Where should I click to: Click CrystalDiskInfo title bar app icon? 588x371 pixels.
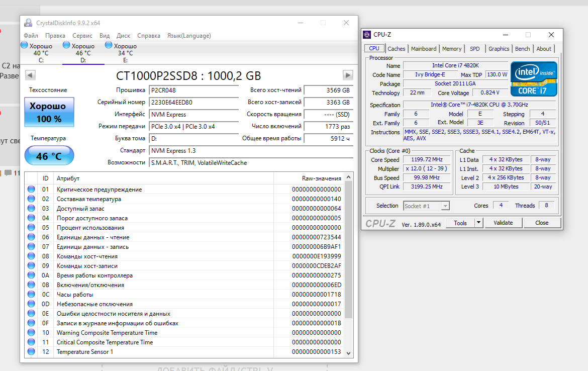(28, 23)
